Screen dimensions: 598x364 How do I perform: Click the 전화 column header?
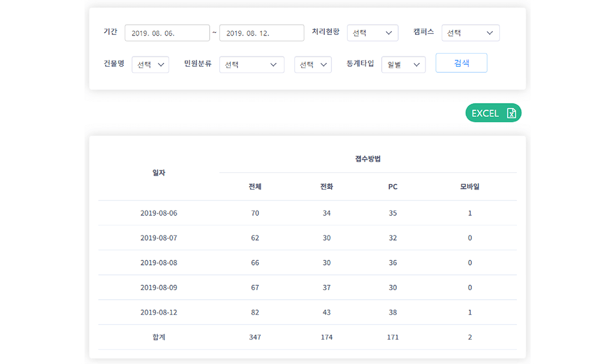327,187
